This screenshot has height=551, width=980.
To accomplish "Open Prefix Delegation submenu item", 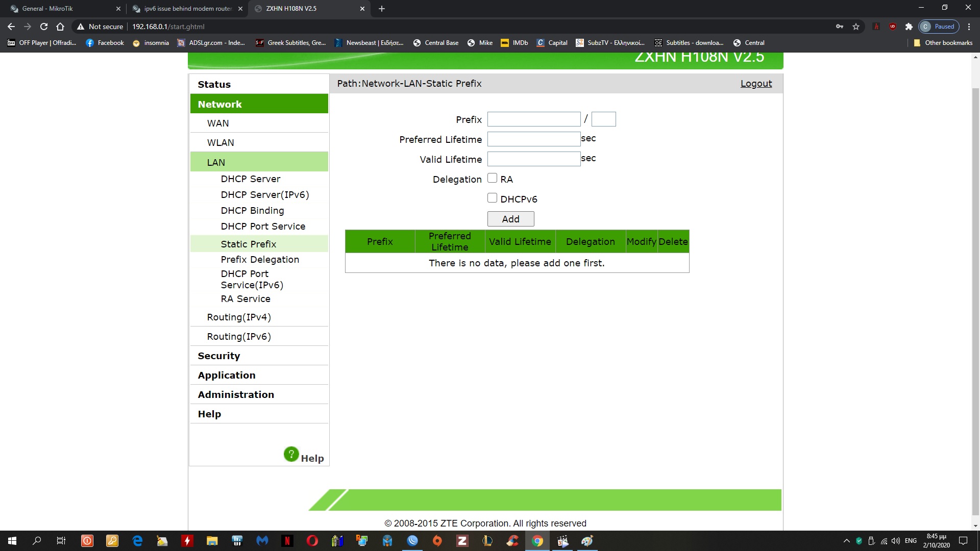I will click(260, 259).
